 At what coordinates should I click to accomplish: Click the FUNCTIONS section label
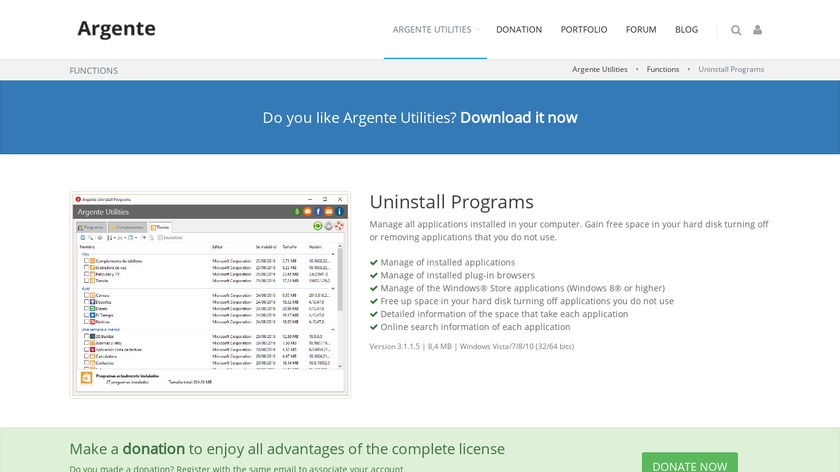click(x=94, y=70)
